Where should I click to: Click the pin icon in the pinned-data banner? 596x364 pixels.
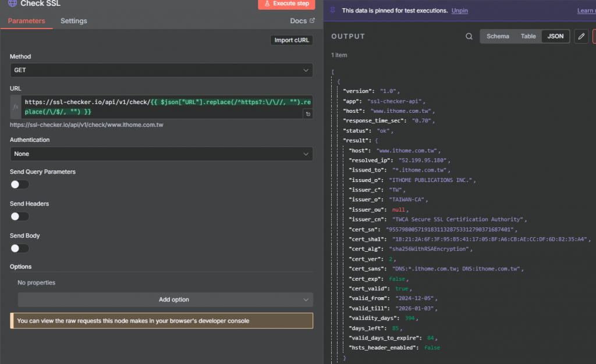click(x=332, y=10)
